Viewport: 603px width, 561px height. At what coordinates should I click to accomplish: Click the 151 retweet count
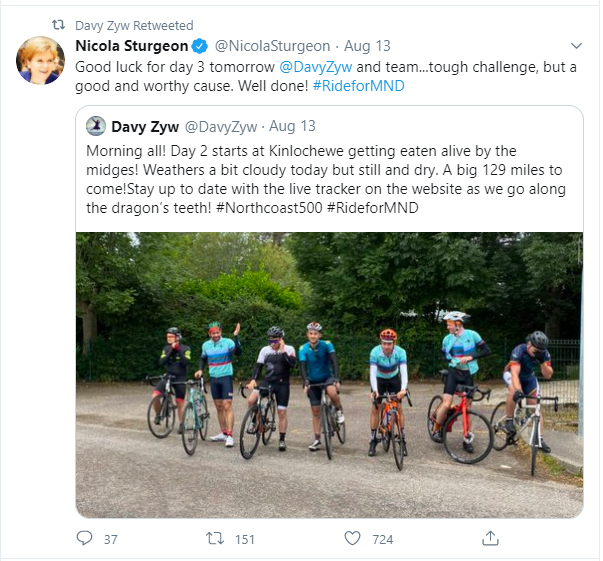coord(245,539)
